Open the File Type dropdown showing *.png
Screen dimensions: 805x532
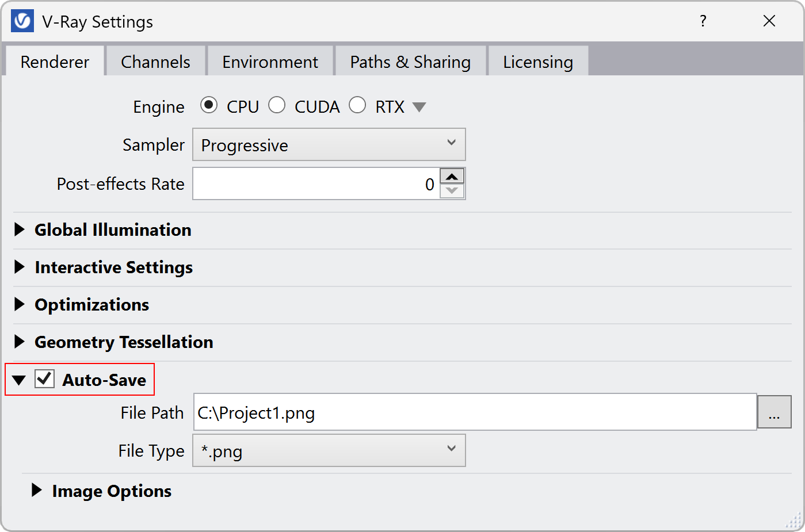[x=329, y=450]
